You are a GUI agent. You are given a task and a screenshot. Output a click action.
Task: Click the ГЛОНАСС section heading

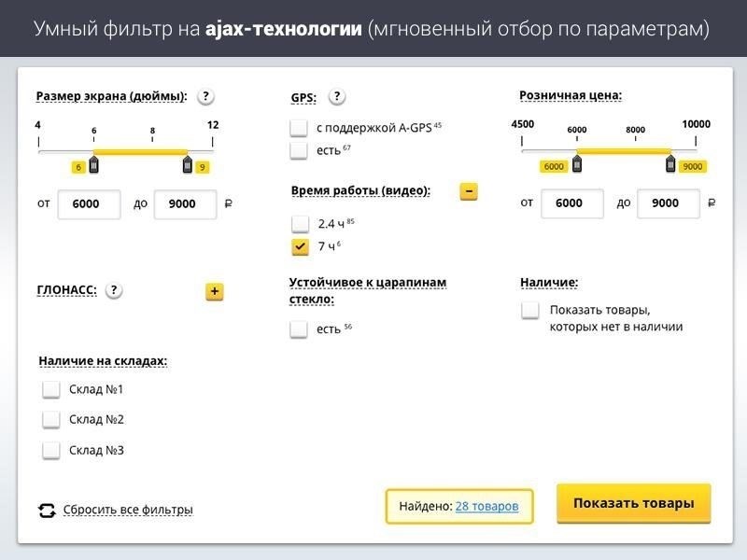pos(66,290)
